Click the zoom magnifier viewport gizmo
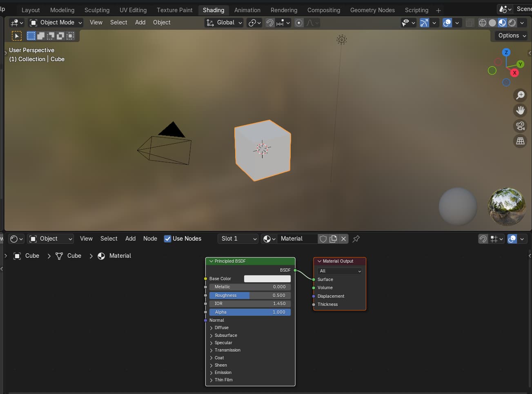 [x=520, y=95]
